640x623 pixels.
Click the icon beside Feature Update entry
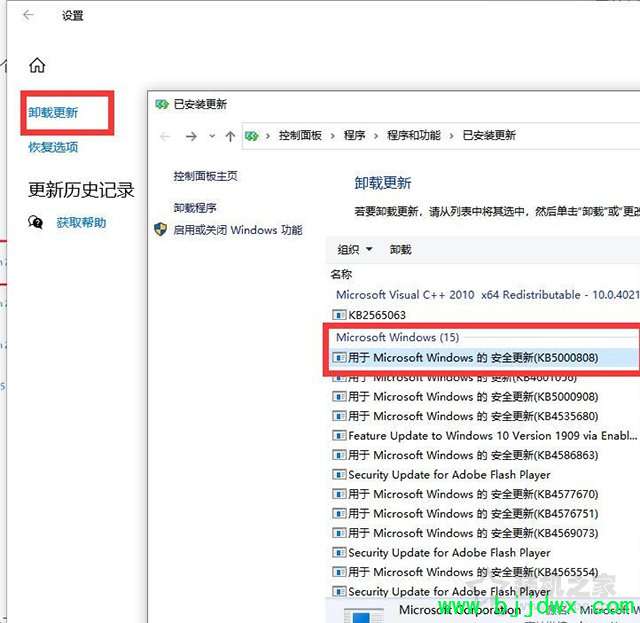click(x=339, y=436)
